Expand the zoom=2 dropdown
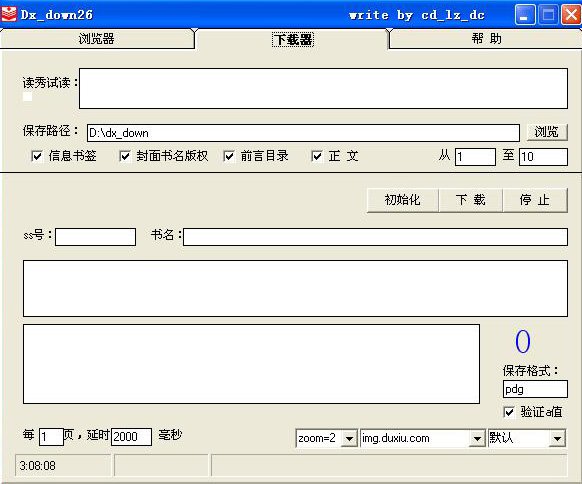Image resolution: width=582 pixels, height=484 pixels. 349,438
